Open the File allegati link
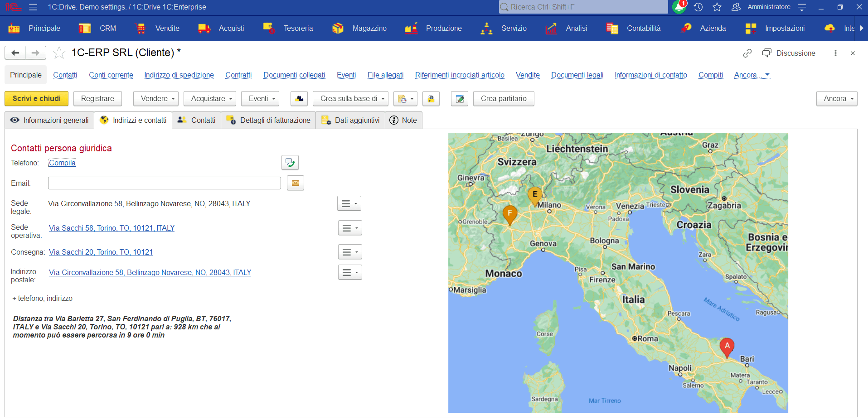Viewport: 868px width, 420px height. 385,75
